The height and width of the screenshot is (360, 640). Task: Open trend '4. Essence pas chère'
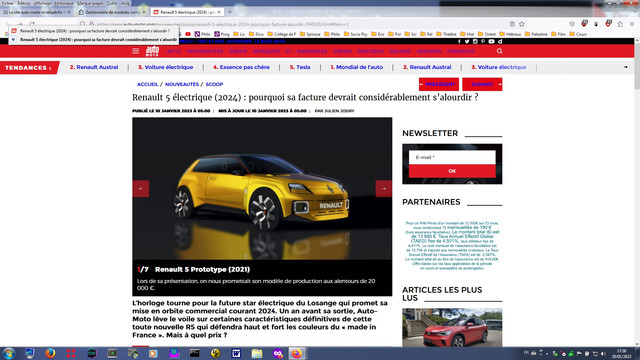tap(241, 67)
